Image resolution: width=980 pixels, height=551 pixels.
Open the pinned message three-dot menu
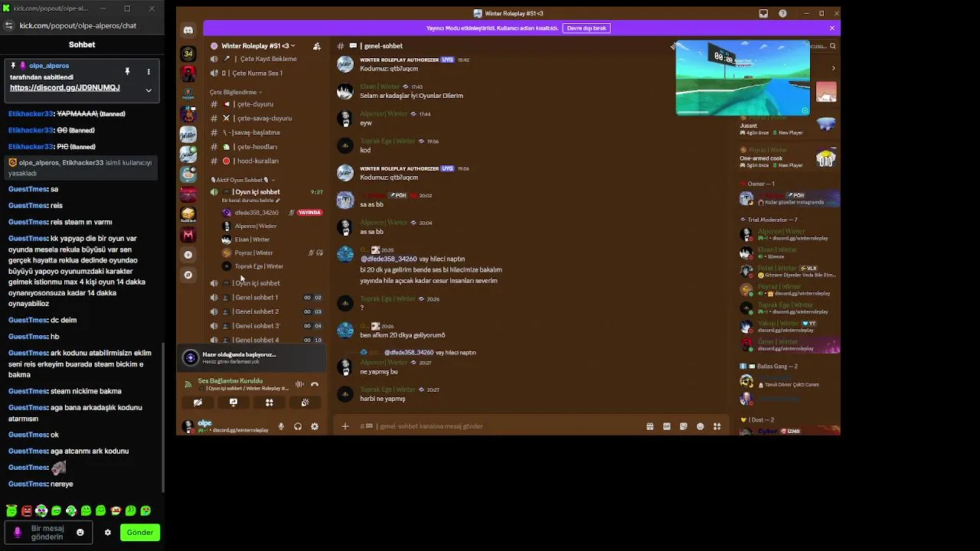[x=149, y=71]
